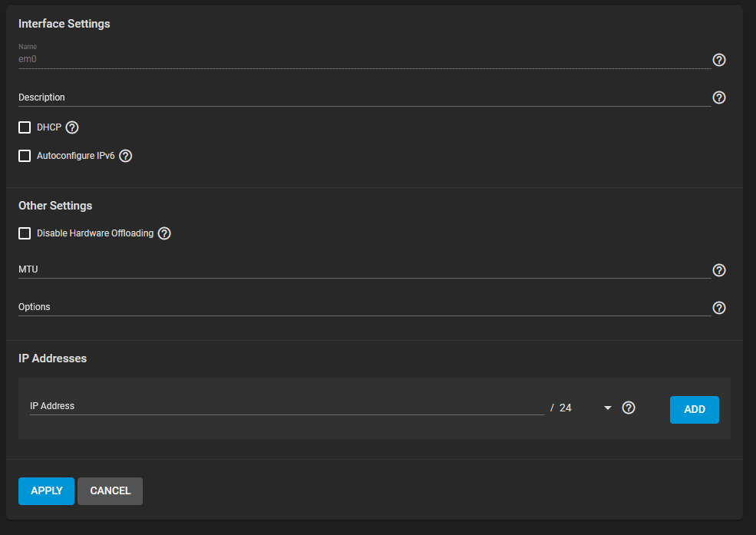
Task: Click help icon next to Name field
Action: click(719, 60)
